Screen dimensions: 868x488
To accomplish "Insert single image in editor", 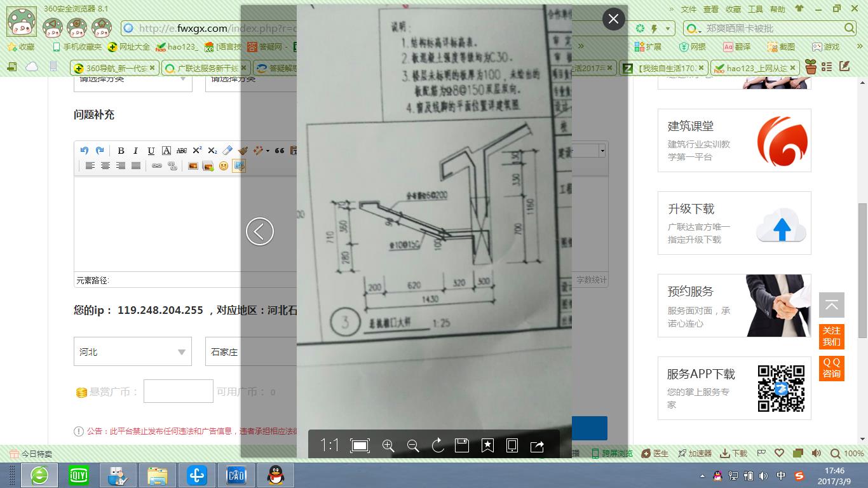I will coord(193,166).
